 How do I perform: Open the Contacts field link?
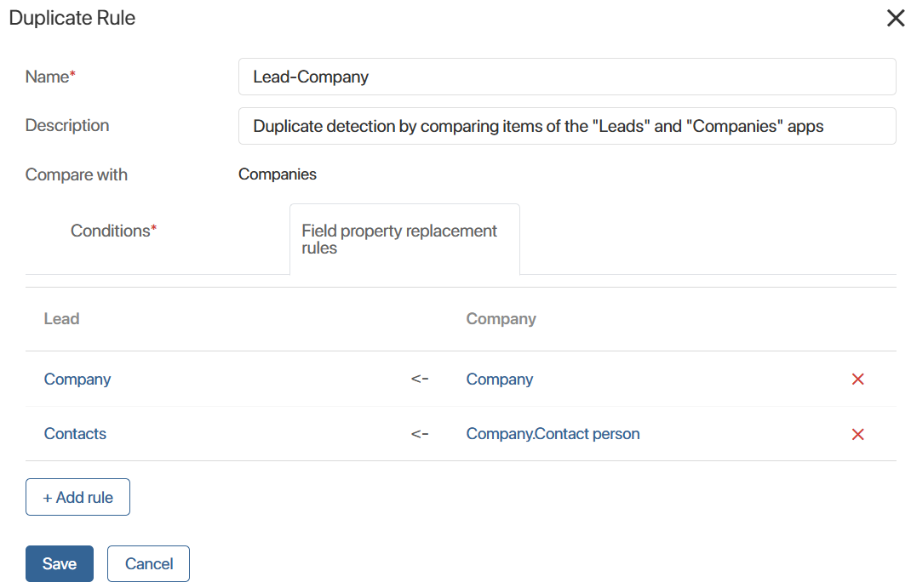[x=75, y=433]
